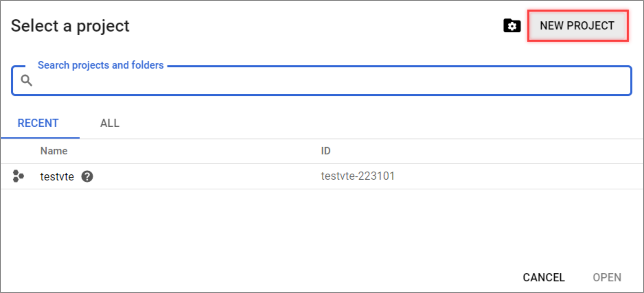This screenshot has height=293, width=644.
Task: Click the 'Select a project' dialog title
Action: click(x=70, y=26)
